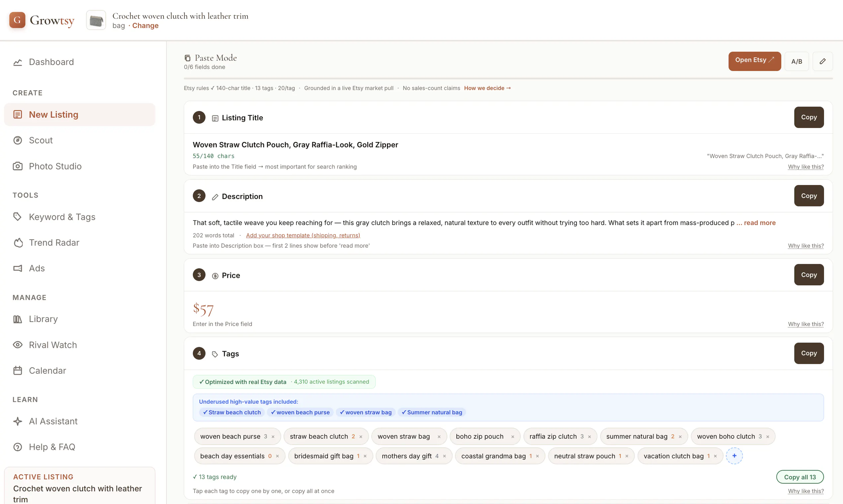
Task: Click the Summer natural bag underused chip
Action: [x=432, y=412]
